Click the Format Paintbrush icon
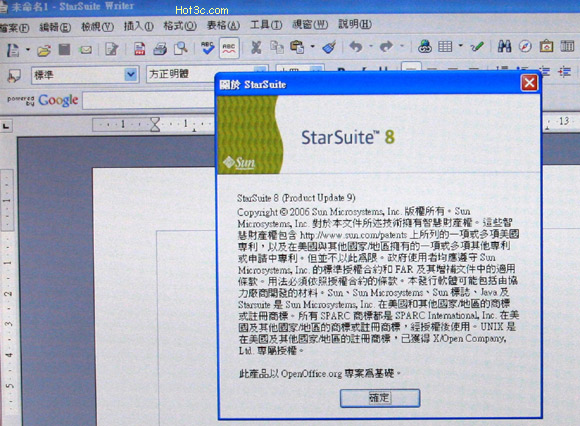This screenshot has height=426, width=580. click(x=329, y=47)
